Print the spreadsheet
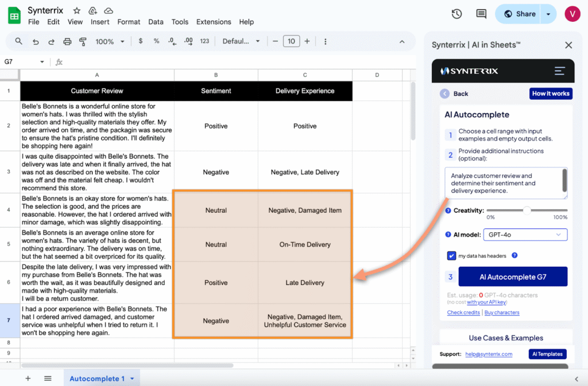 (x=67, y=41)
